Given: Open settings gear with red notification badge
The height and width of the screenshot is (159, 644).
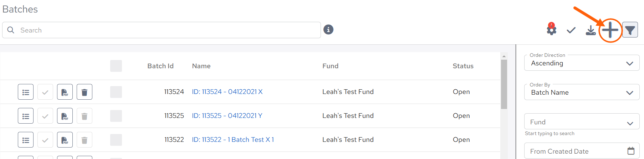Looking at the screenshot, I should click(x=551, y=29).
